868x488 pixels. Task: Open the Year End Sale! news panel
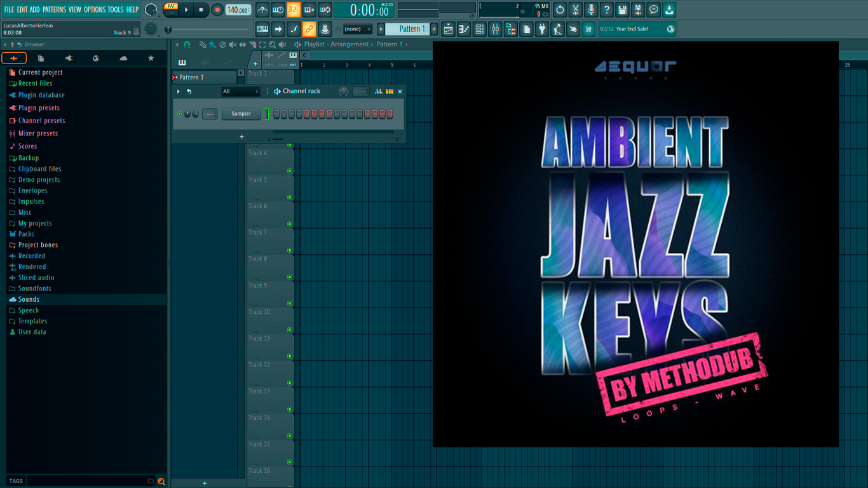tap(637, 29)
